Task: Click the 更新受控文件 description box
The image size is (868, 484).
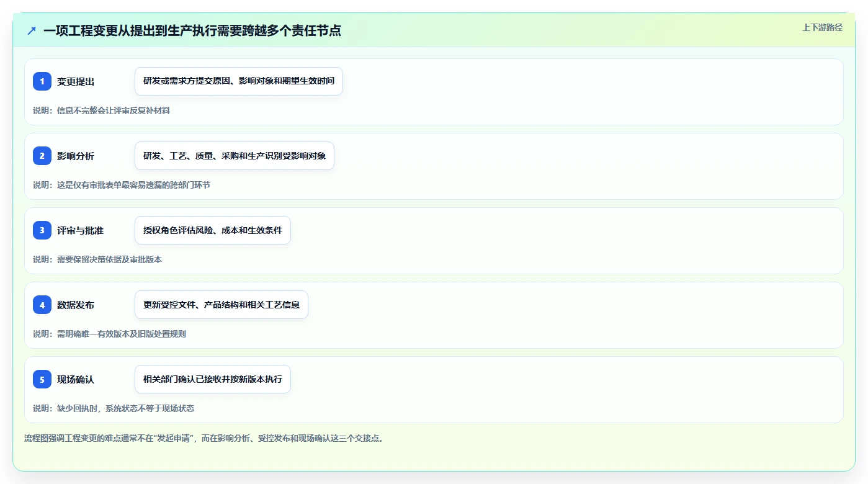Action: click(x=221, y=305)
